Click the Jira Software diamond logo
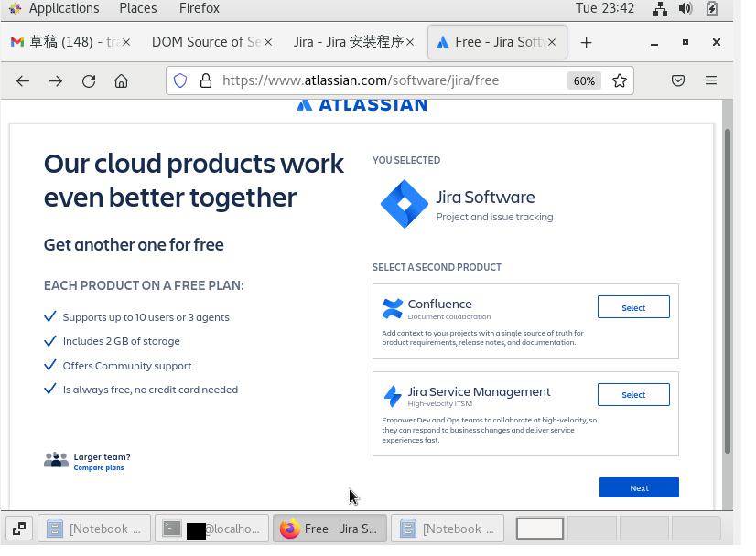The image size is (756, 556). [405, 204]
